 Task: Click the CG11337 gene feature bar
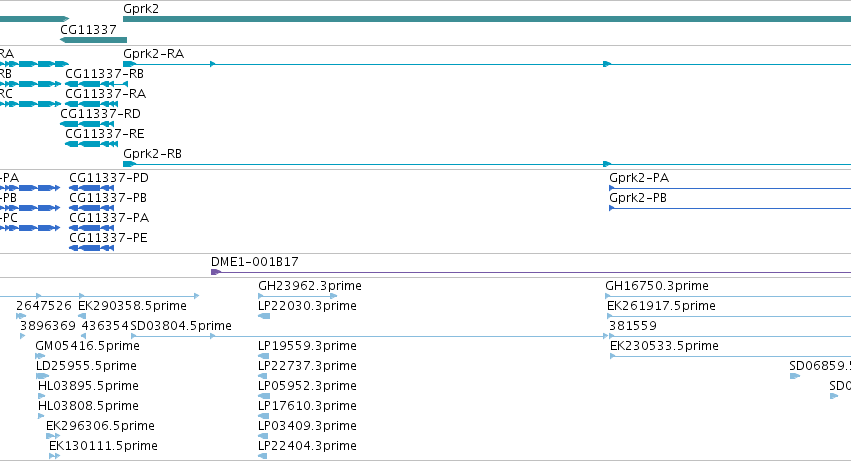coord(93,40)
